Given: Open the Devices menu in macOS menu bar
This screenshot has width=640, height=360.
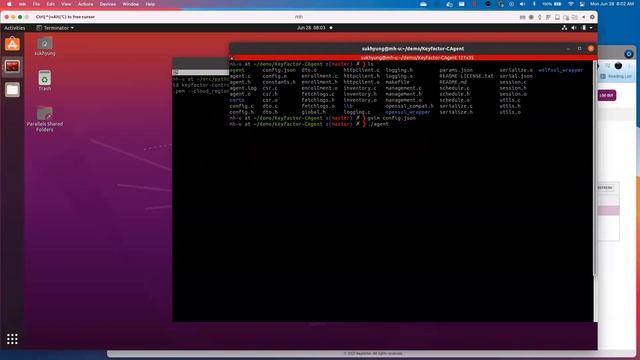Looking at the screenshot, I should (108, 4).
